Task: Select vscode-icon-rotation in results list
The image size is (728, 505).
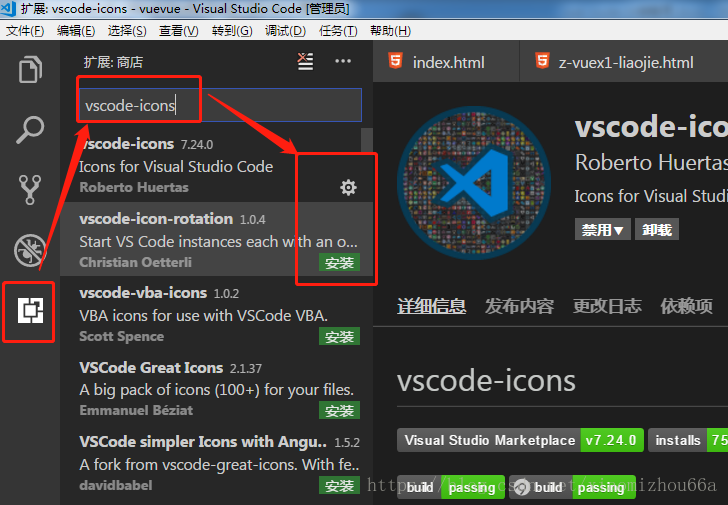Action: tap(217, 239)
